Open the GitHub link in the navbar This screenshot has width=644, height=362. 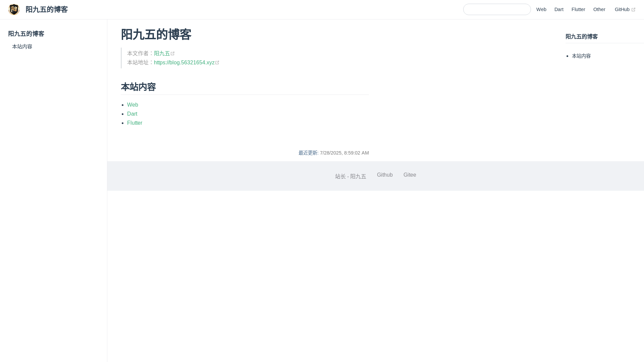pyautogui.click(x=622, y=9)
